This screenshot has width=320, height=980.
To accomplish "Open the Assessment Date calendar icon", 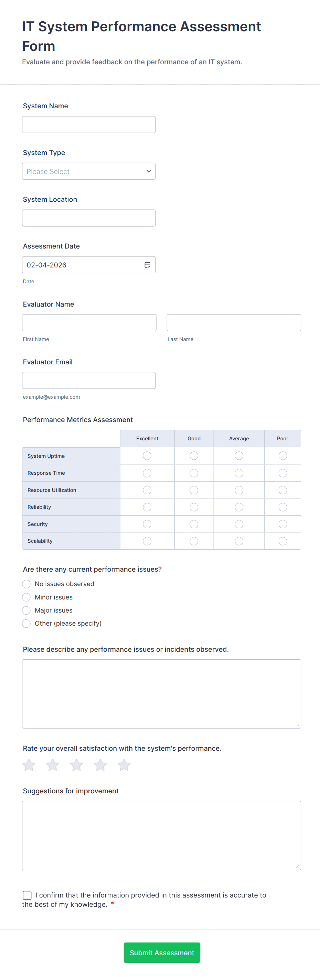I will tap(147, 265).
